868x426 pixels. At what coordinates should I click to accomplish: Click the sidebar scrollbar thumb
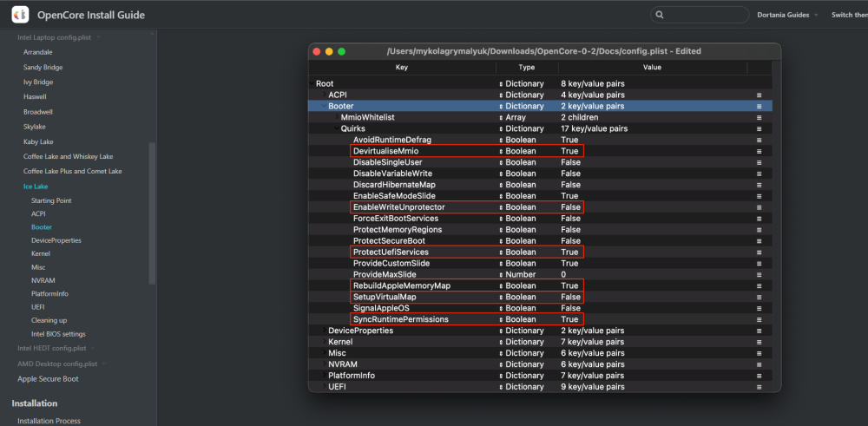152,213
